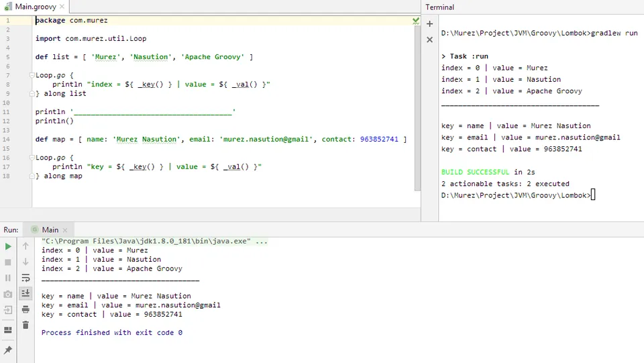Click terminal prompt input cursor
The height and width of the screenshot is (363, 644).
click(593, 195)
